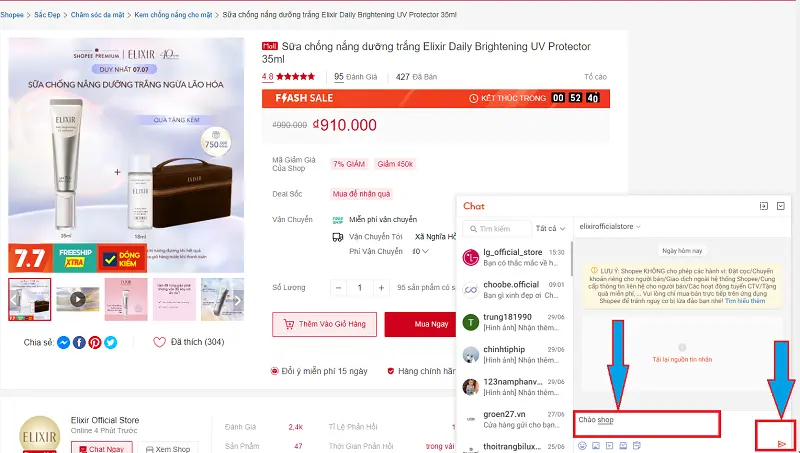The image size is (800, 453).
Task: Click the Mua Ngay button
Action: 420,324
